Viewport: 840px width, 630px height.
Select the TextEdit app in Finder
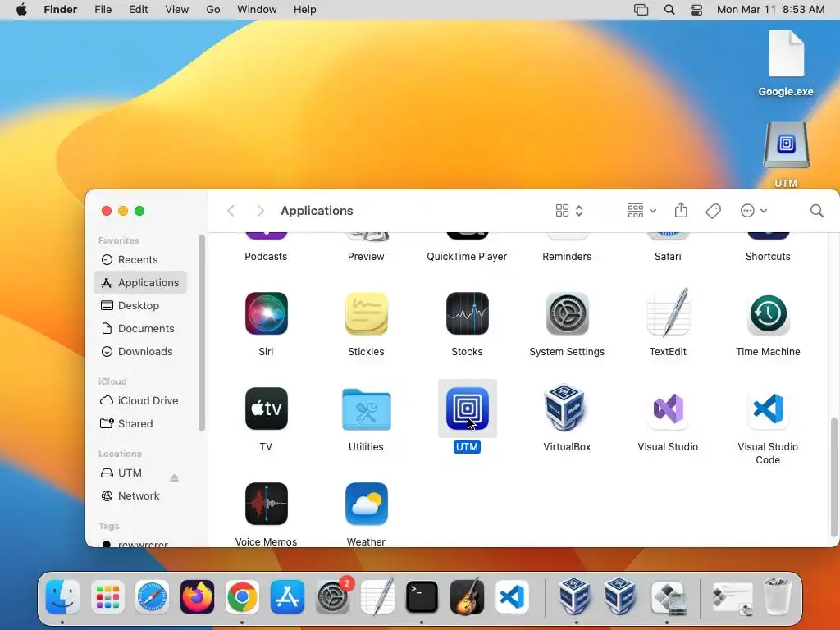(668, 313)
